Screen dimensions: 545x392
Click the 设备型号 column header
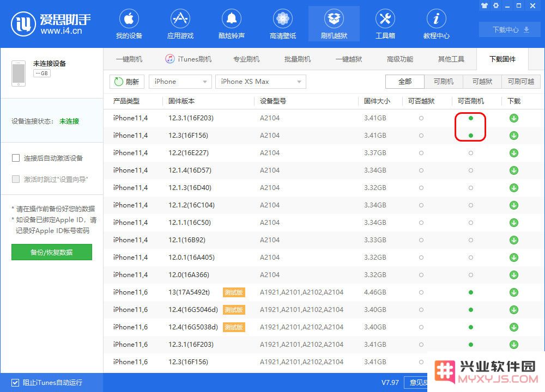tap(273, 101)
